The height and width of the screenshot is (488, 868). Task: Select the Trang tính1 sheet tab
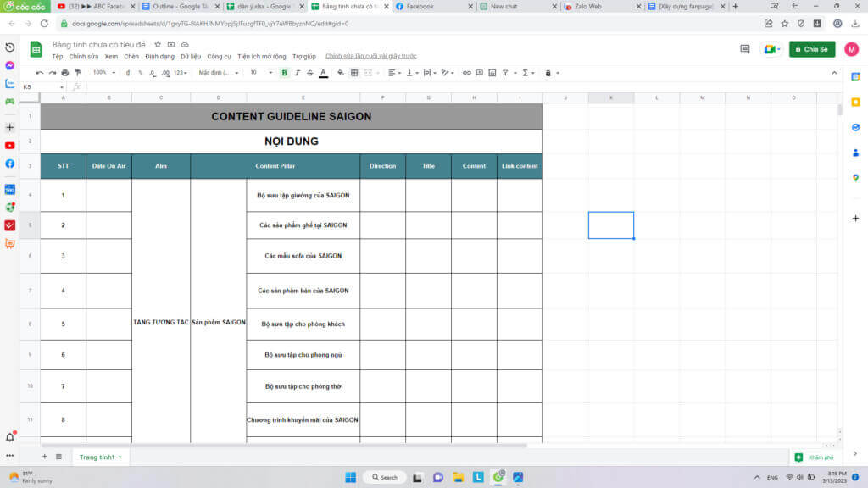[100, 457]
